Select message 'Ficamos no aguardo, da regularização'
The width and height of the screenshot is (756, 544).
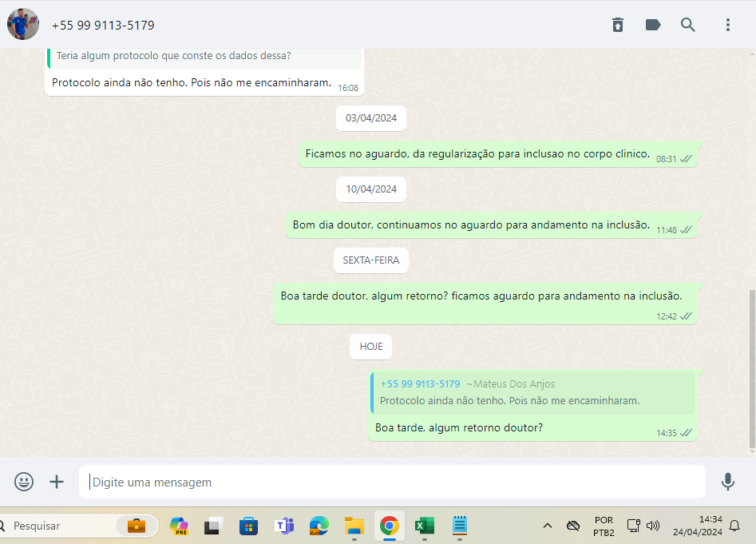click(498, 154)
